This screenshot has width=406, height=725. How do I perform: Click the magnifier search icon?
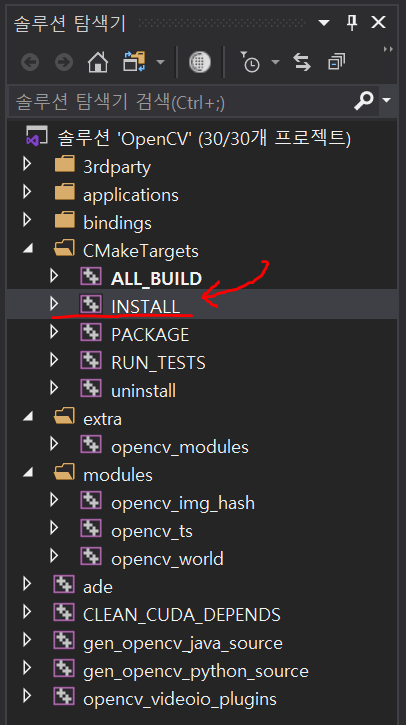(x=364, y=100)
